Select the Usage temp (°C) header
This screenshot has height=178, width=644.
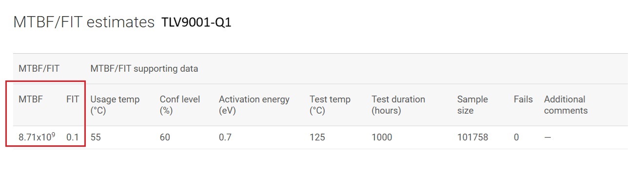tap(115, 105)
